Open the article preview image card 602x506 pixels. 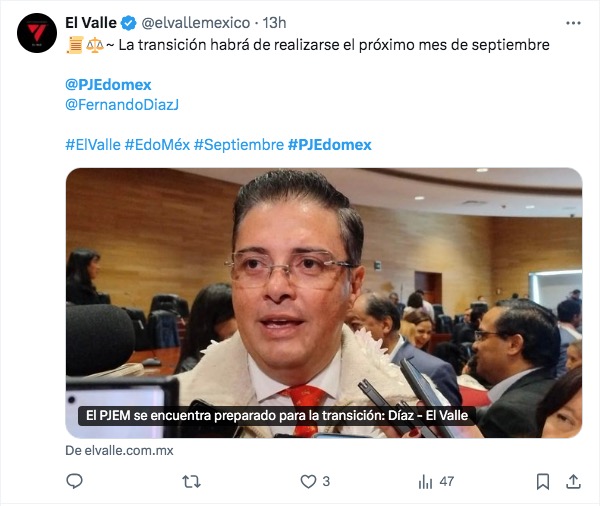324,303
